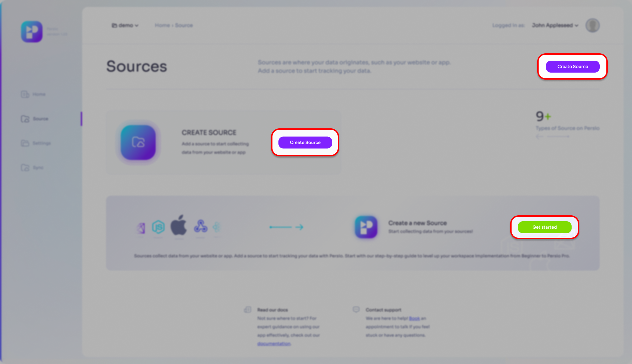This screenshot has height=364, width=632.
Task: Expand the demo workspace dropdown
Action: [125, 25]
